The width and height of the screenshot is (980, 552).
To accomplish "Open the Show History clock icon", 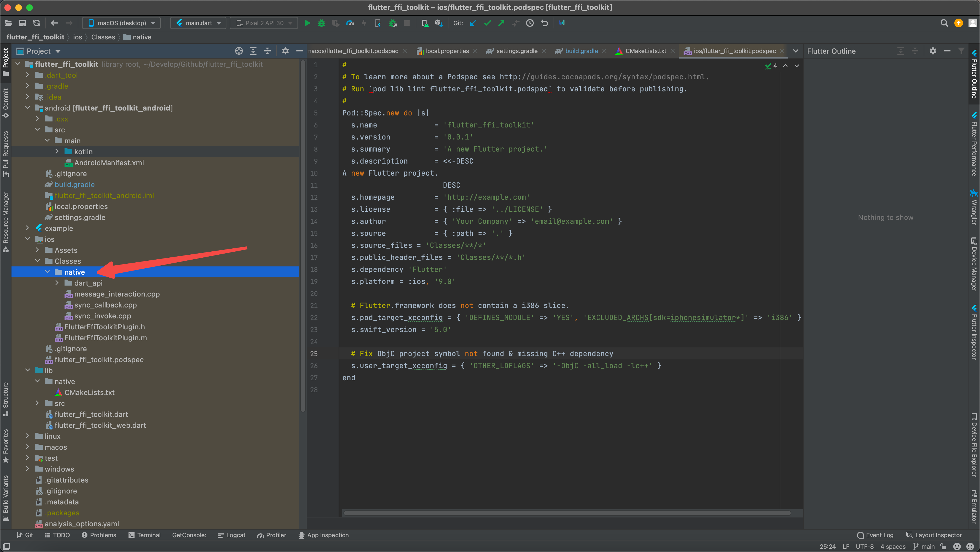I will click(530, 23).
